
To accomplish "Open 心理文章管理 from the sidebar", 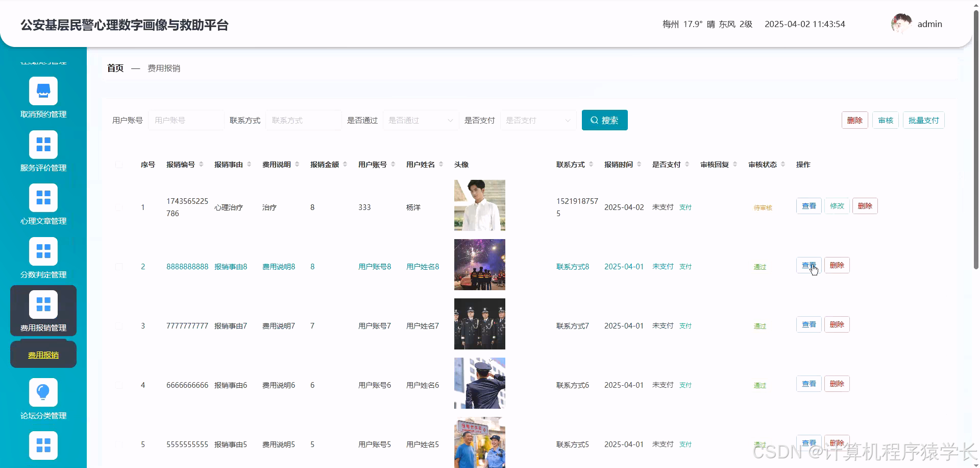I will [x=43, y=197].
